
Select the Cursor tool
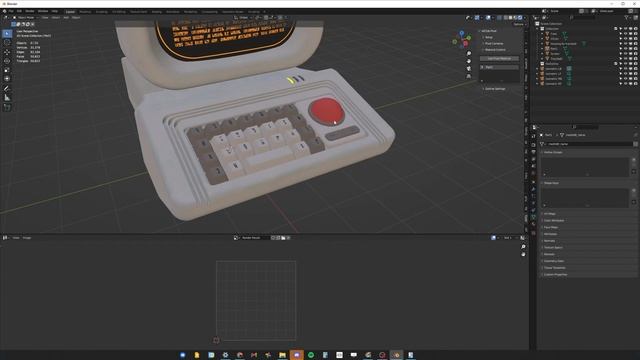(x=7, y=42)
